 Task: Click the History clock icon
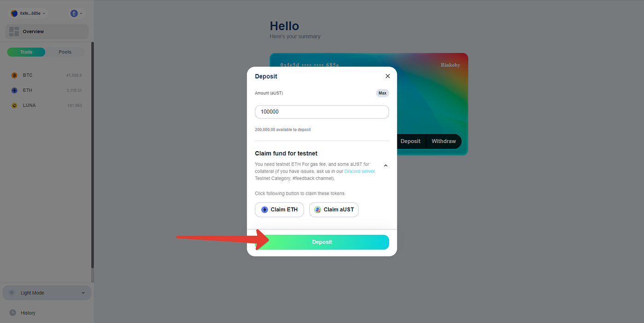click(x=13, y=312)
